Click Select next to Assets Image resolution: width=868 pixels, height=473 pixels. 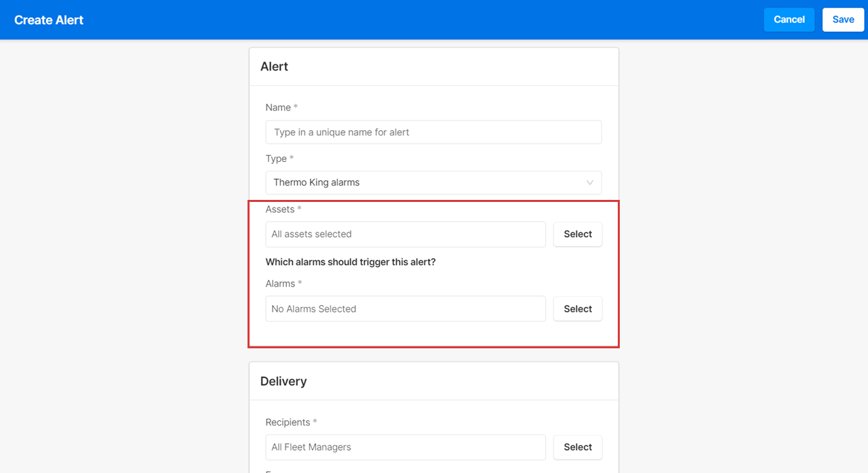577,234
